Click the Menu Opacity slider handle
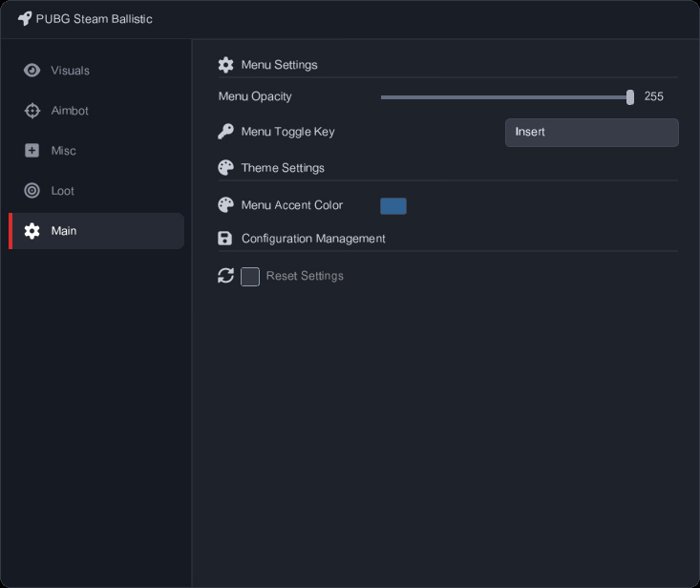 630,97
